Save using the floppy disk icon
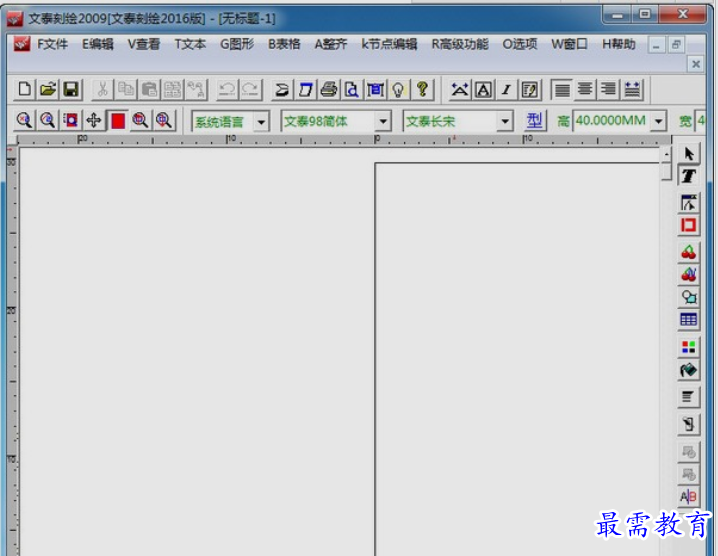Viewport: 718px width, 556px height. point(71,89)
